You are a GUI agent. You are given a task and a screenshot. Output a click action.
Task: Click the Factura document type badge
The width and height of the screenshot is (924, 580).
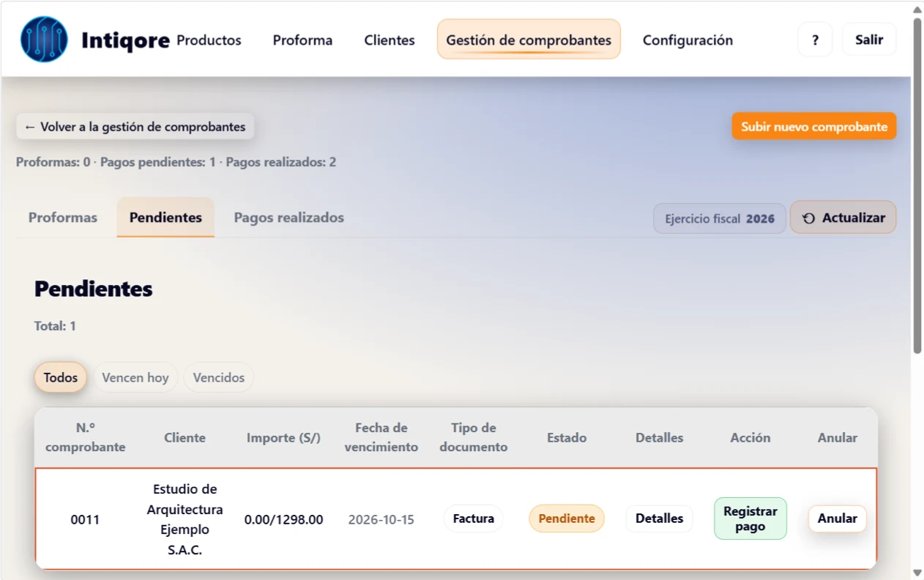[x=474, y=518]
